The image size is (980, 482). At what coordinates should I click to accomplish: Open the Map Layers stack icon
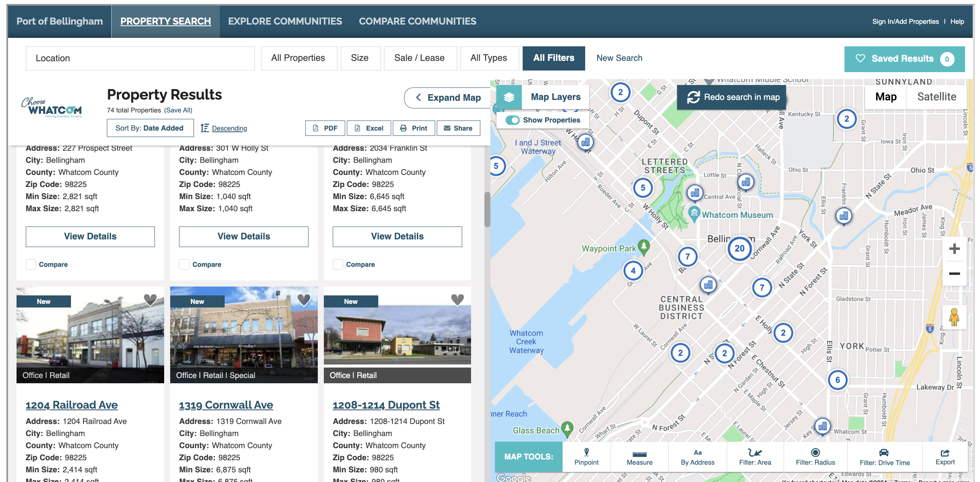pos(509,97)
